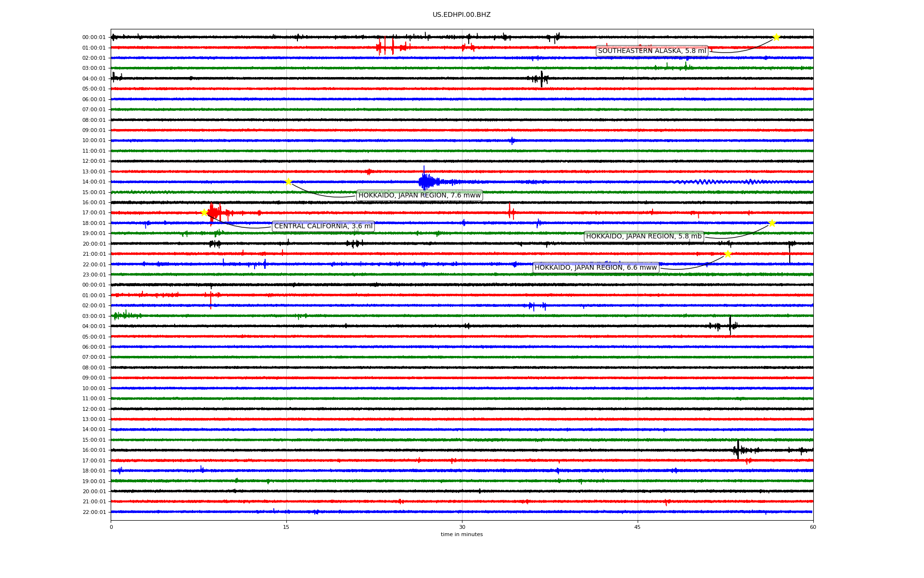
Task: Click the HOKKAIDO, JAPAN REGION, 6.6 mww label
Action: click(596, 268)
